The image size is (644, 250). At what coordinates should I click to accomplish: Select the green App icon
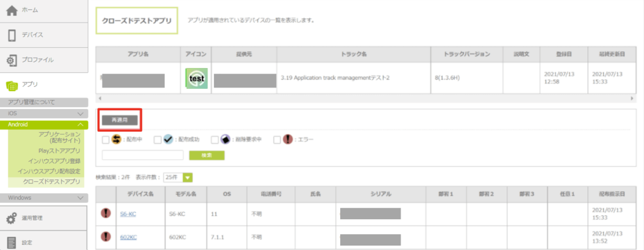pos(12,85)
